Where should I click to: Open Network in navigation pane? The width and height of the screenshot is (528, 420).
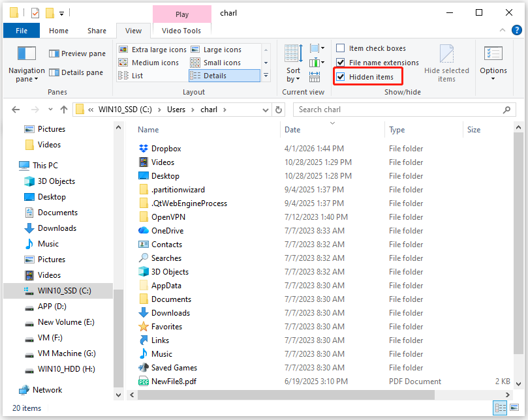click(47, 390)
